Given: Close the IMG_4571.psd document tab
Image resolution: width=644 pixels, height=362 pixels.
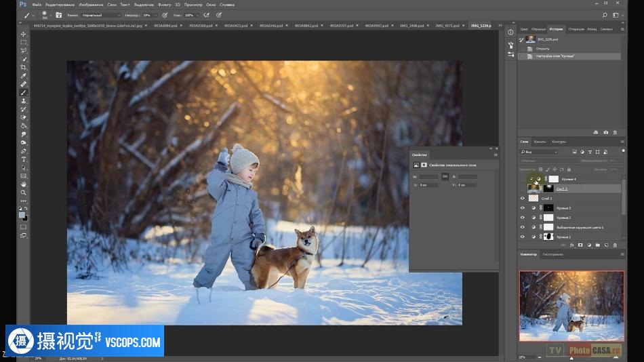Looking at the screenshot, I should coord(463,26).
